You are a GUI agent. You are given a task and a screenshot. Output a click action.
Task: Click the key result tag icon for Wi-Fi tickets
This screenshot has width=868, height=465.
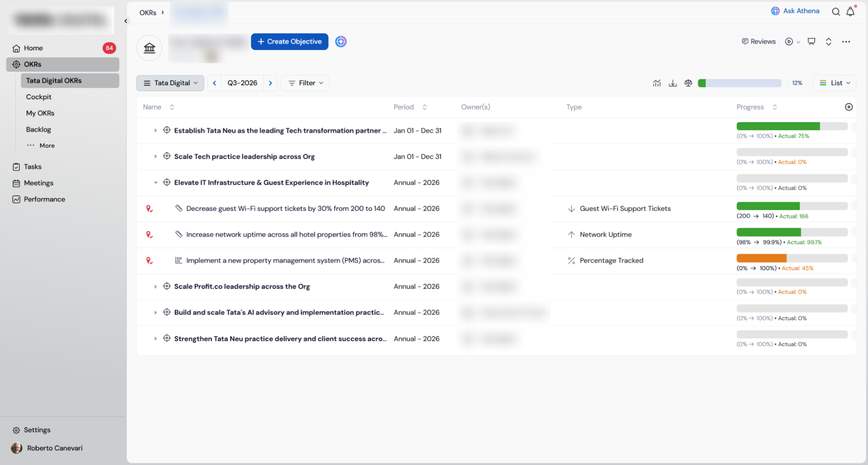[178, 208]
